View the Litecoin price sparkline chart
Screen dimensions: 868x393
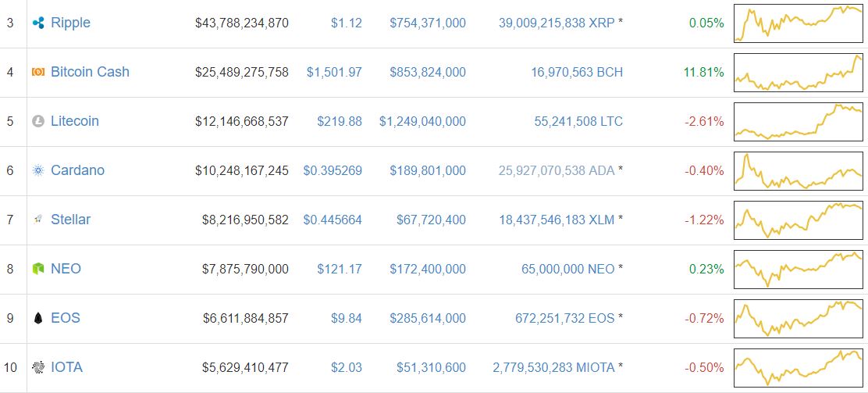(x=798, y=121)
